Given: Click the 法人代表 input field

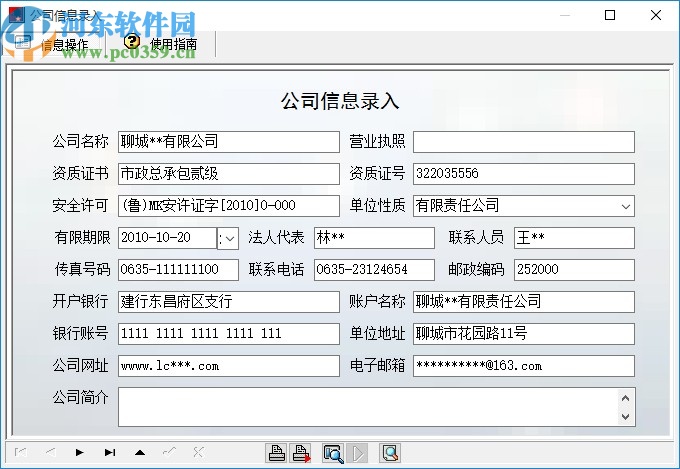Looking at the screenshot, I should pyautogui.click(x=374, y=238).
